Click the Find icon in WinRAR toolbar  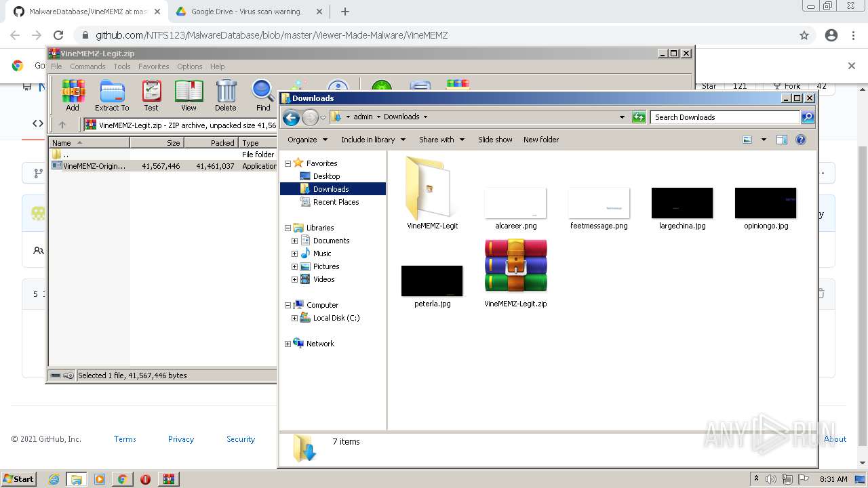[x=263, y=95]
